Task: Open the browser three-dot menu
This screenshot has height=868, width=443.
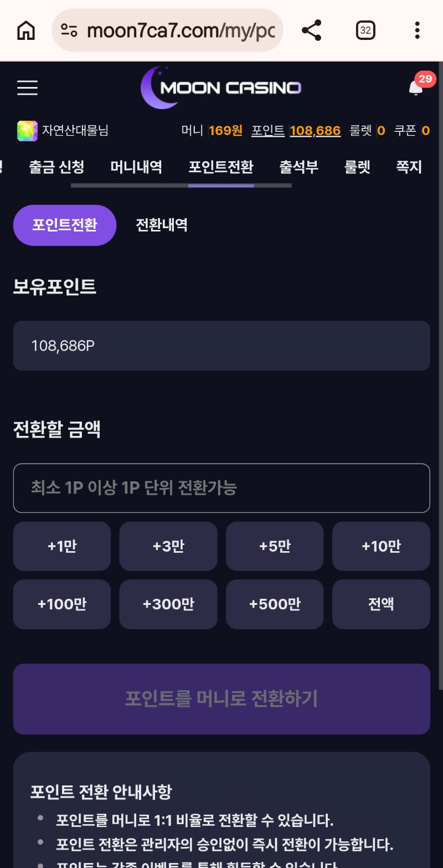Action: tap(417, 30)
